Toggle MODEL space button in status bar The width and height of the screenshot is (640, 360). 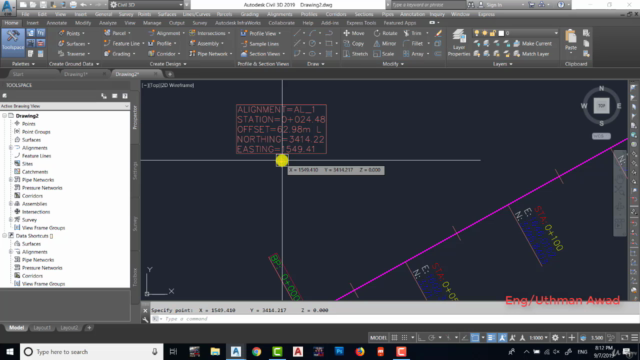tap(378, 338)
